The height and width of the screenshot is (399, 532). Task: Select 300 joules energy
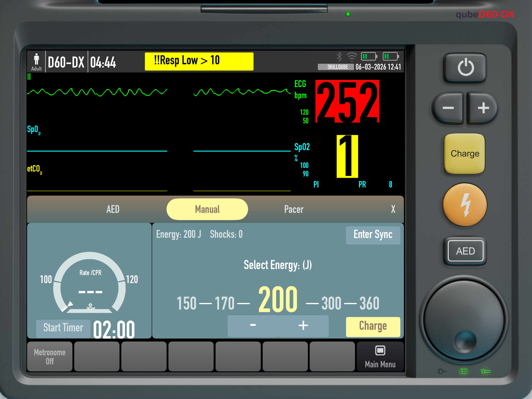point(331,303)
